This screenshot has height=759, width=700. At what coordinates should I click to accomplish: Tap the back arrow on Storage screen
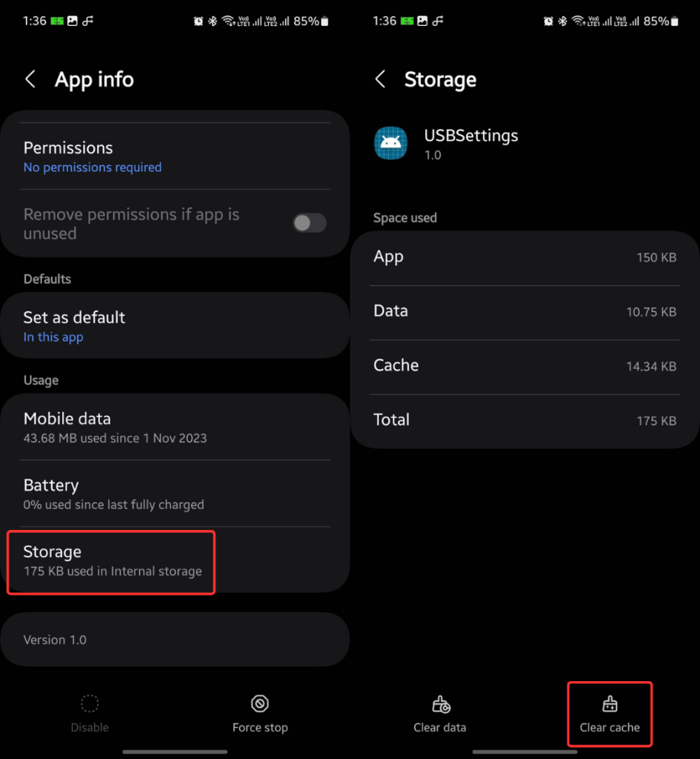pos(380,79)
